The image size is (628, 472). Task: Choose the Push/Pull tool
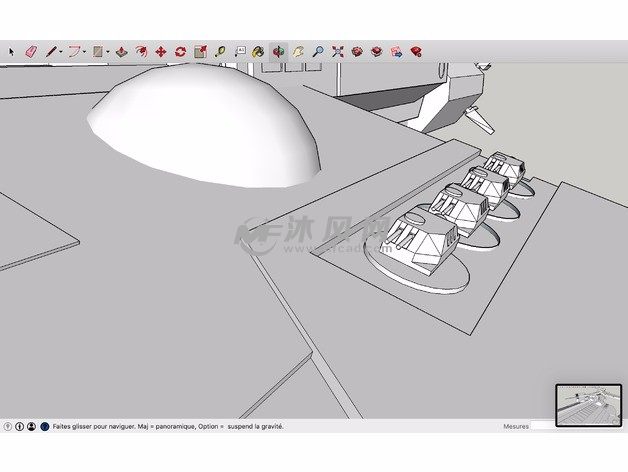tap(121, 50)
